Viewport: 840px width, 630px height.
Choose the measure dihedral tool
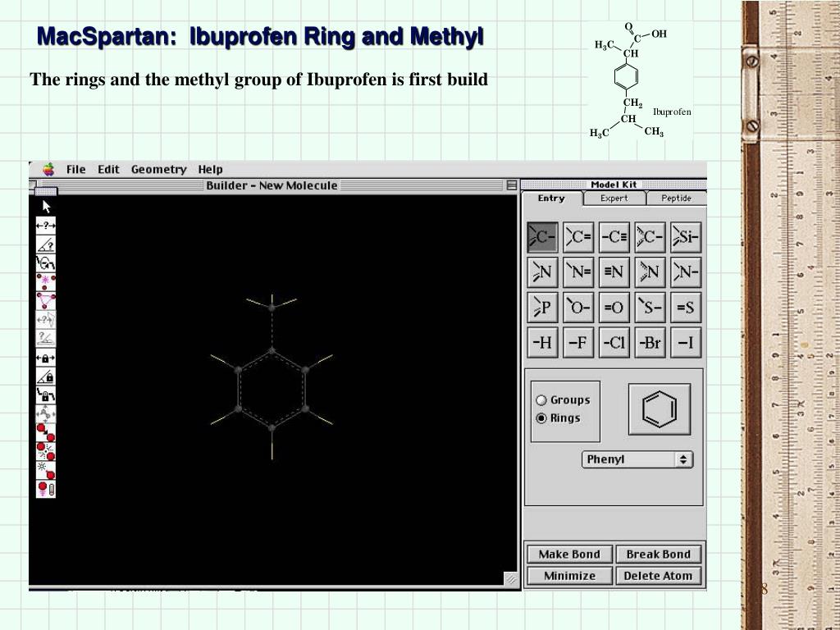pyautogui.click(x=46, y=263)
